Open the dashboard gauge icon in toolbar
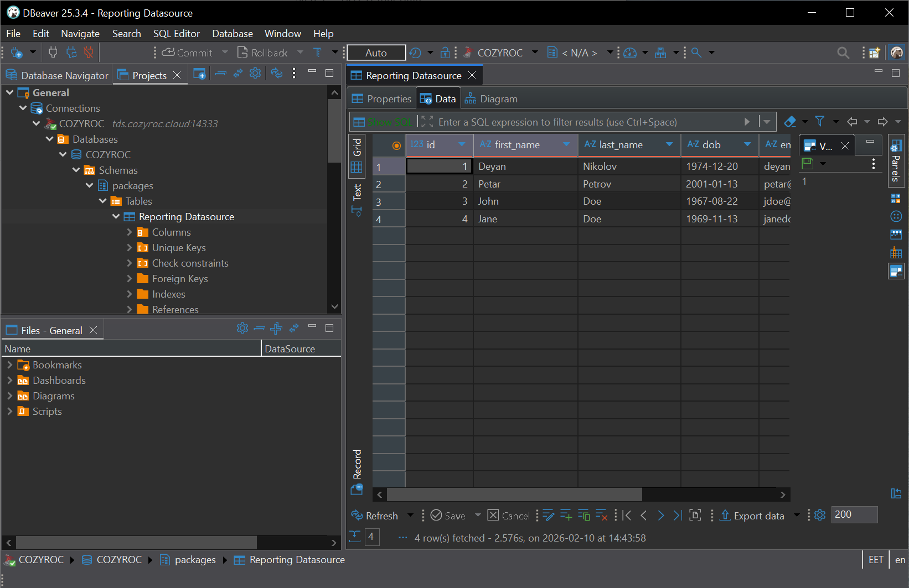The width and height of the screenshot is (909, 588). (x=630, y=53)
